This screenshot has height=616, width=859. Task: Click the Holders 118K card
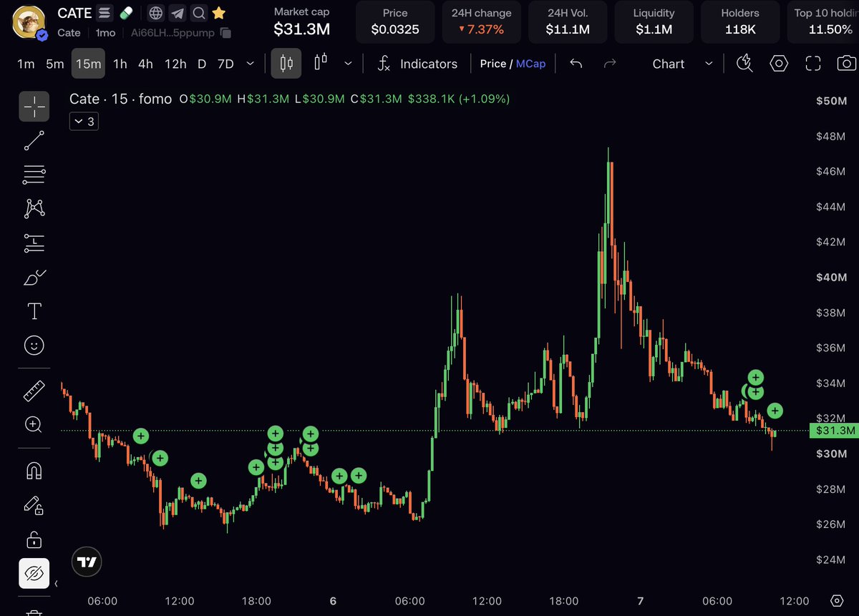click(739, 21)
